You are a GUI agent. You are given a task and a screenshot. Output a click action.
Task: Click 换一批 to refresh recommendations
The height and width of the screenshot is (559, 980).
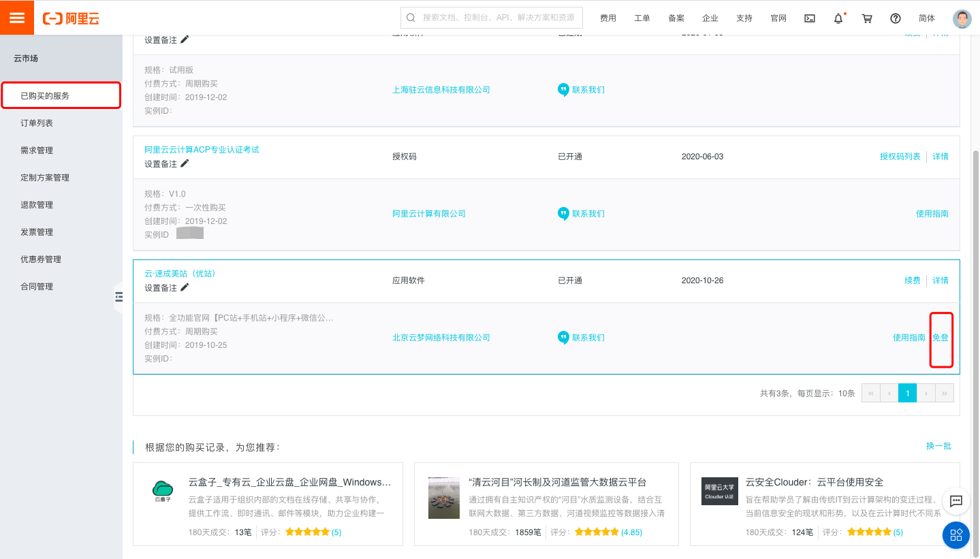(x=938, y=446)
